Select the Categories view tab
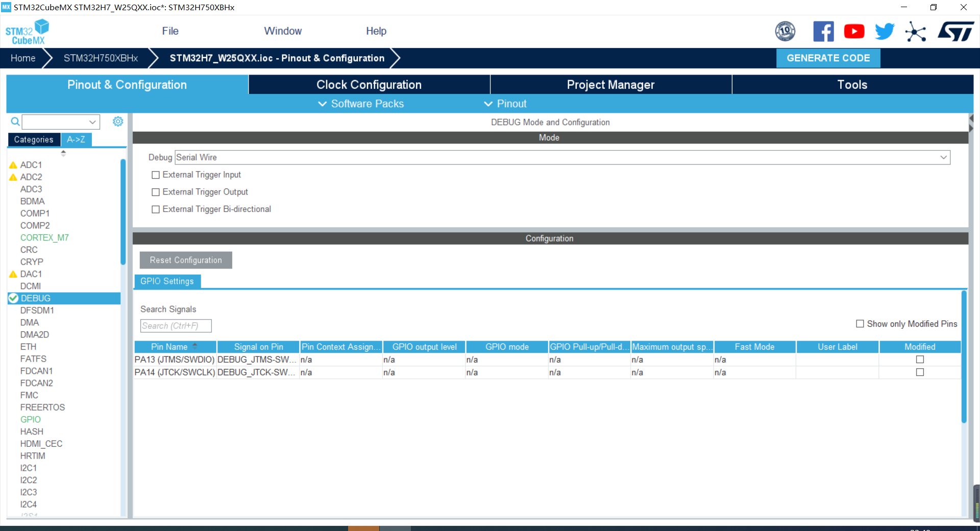Viewport: 980px width, 531px height. (34, 139)
